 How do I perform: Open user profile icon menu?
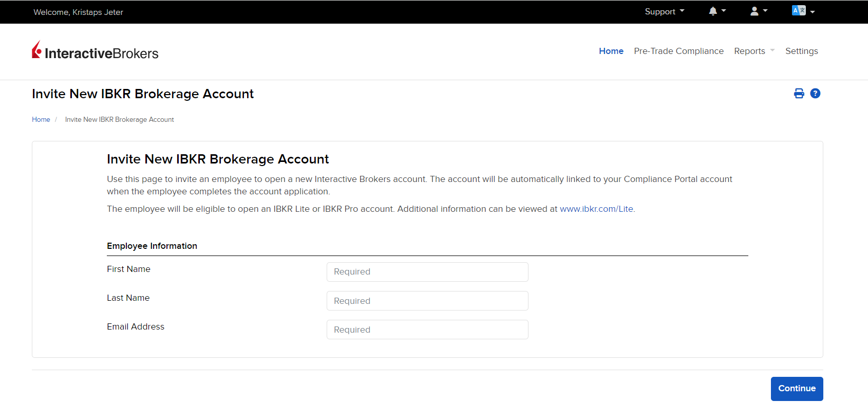(759, 11)
